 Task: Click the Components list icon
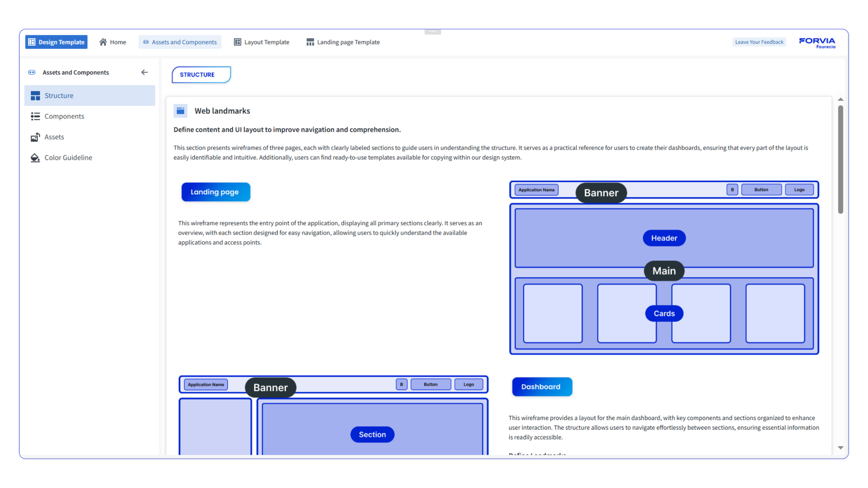pos(35,116)
